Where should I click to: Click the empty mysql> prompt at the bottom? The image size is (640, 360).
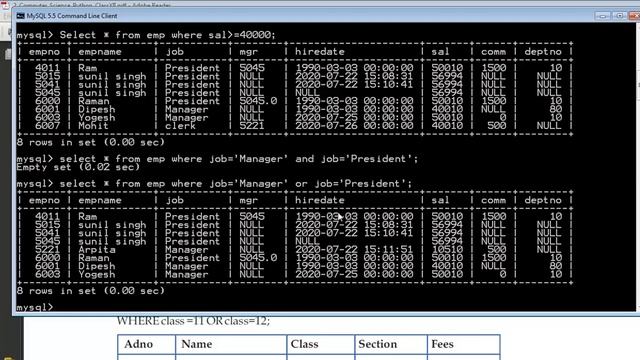click(35, 307)
